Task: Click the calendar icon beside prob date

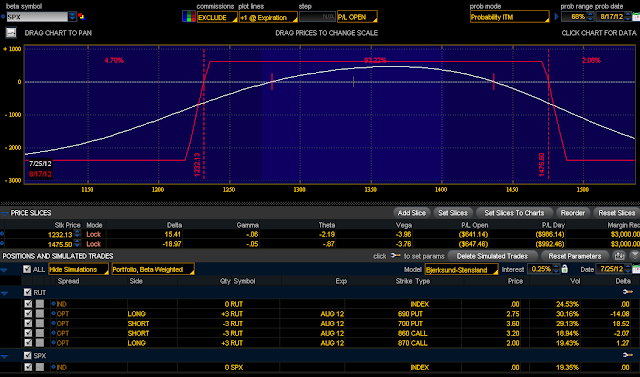Action: 636,17
